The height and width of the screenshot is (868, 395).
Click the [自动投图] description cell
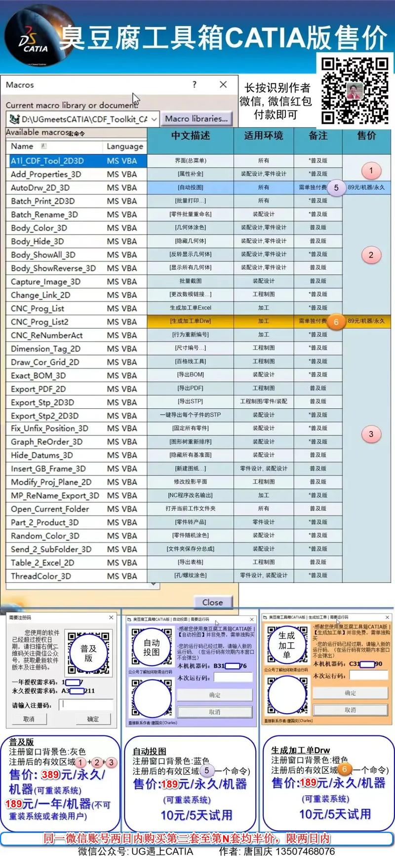(x=191, y=187)
